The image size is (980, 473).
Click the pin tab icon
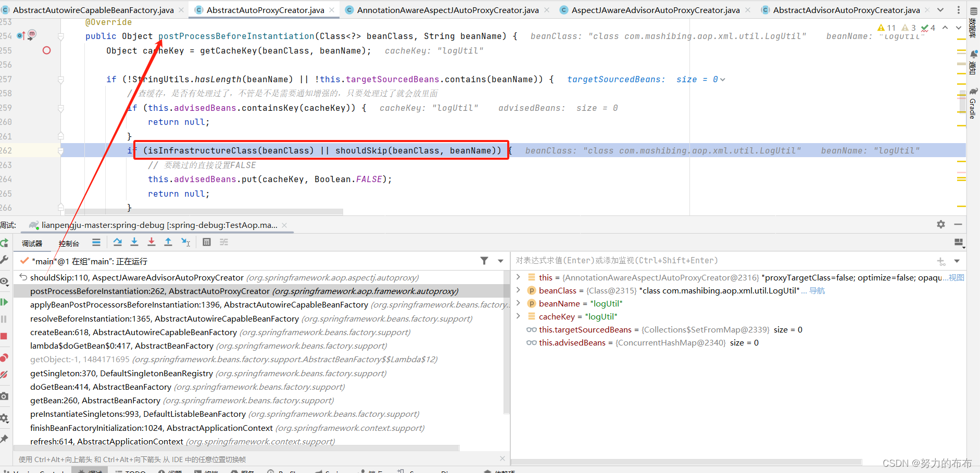[4, 439]
